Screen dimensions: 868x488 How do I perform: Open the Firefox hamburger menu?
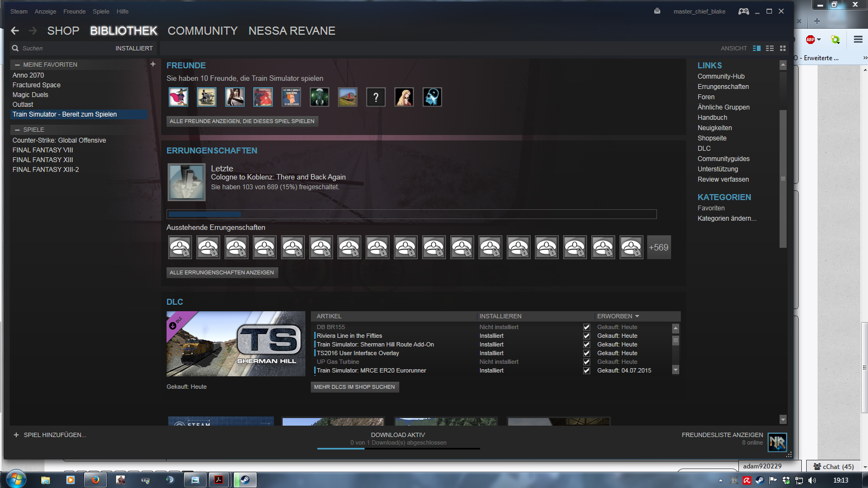tap(858, 40)
